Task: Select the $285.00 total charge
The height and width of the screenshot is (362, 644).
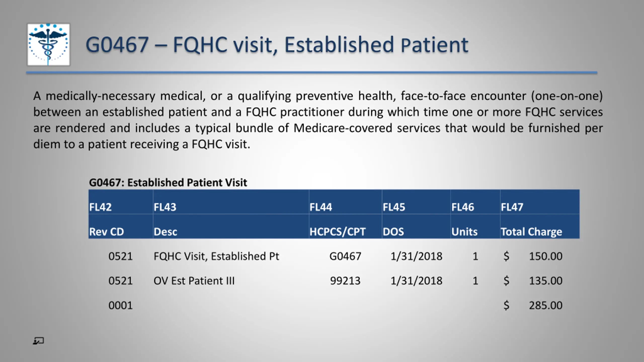Action: pos(533,305)
